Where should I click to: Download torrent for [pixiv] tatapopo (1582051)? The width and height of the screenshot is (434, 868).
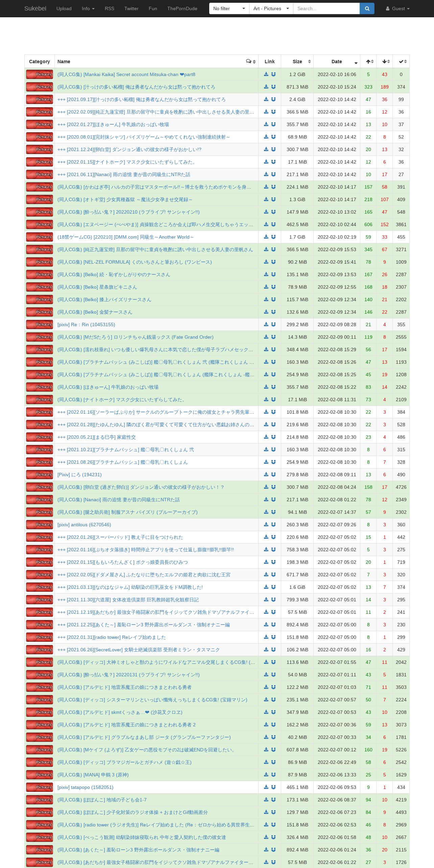266,787
